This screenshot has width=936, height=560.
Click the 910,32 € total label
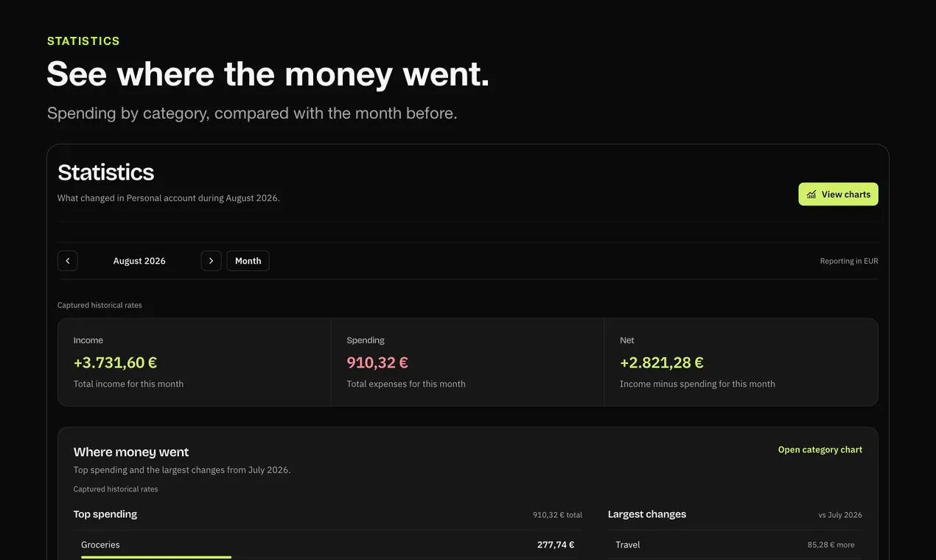pos(557,515)
